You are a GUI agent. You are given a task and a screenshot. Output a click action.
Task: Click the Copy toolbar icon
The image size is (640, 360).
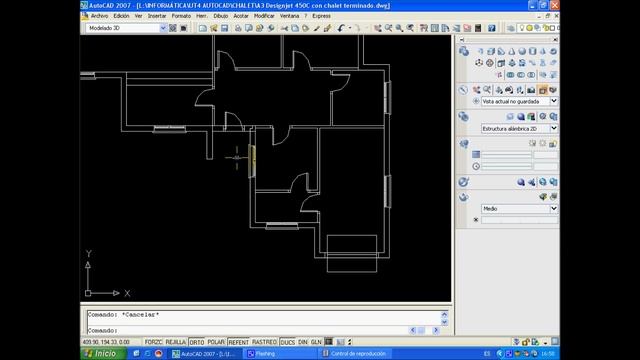click(x=295, y=28)
